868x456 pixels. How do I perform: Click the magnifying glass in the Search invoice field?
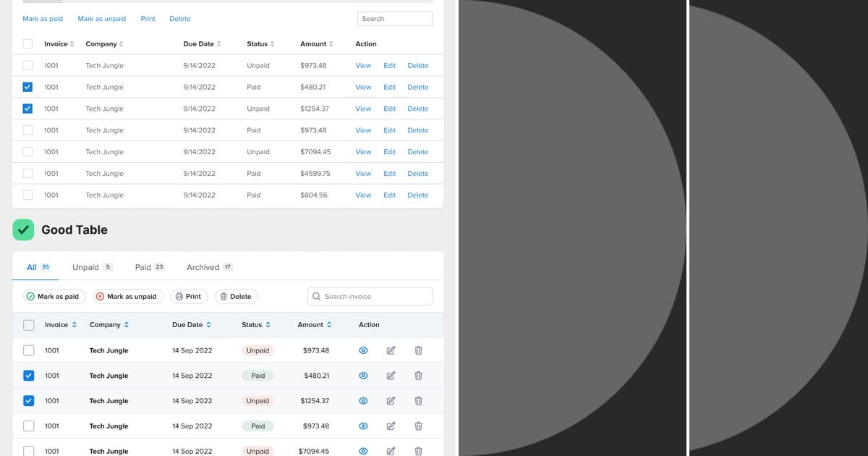pyautogui.click(x=316, y=296)
